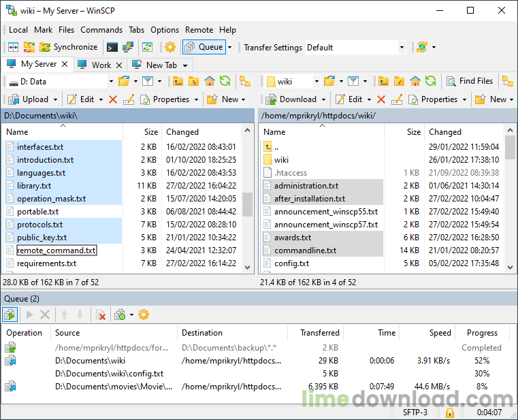The width and height of the screenshot is (518, 420).
Task: Go to the home directory in the remote panel
Action: pyautogui.click(x=415, y=81)
